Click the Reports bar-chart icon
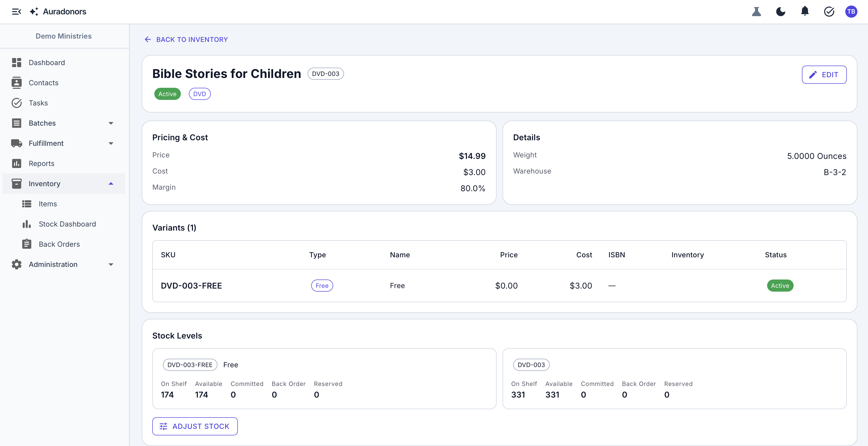Screen dimensions: 868x446 16,163
